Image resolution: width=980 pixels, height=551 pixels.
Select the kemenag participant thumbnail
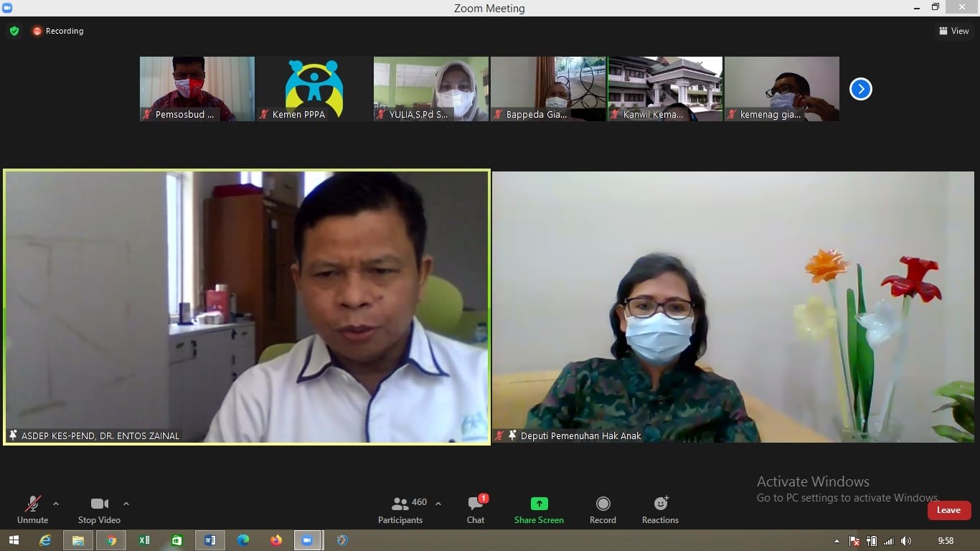coord(782,89)
